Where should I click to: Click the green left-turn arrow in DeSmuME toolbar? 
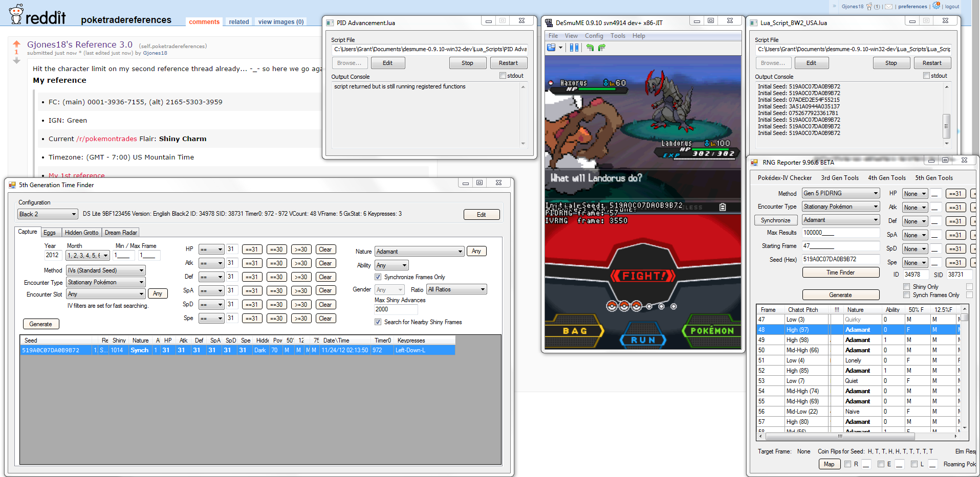pos(590,48)
